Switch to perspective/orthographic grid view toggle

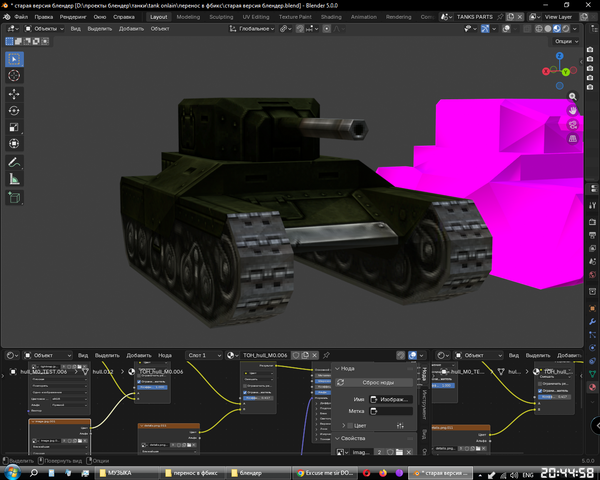click(572, 139)
